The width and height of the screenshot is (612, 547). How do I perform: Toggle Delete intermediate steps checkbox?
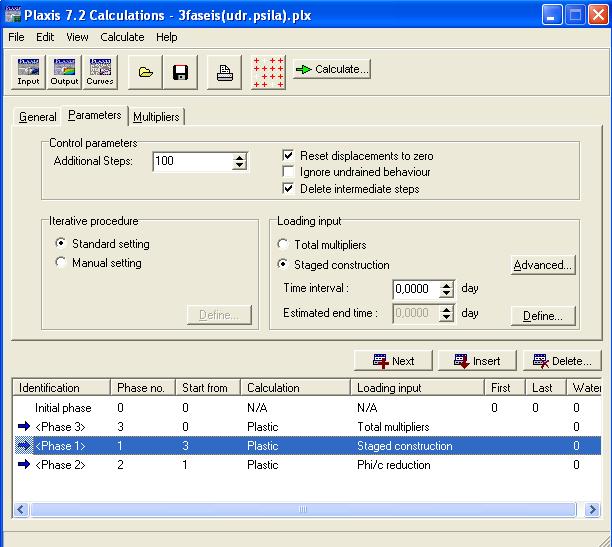(x=288, y=189)
